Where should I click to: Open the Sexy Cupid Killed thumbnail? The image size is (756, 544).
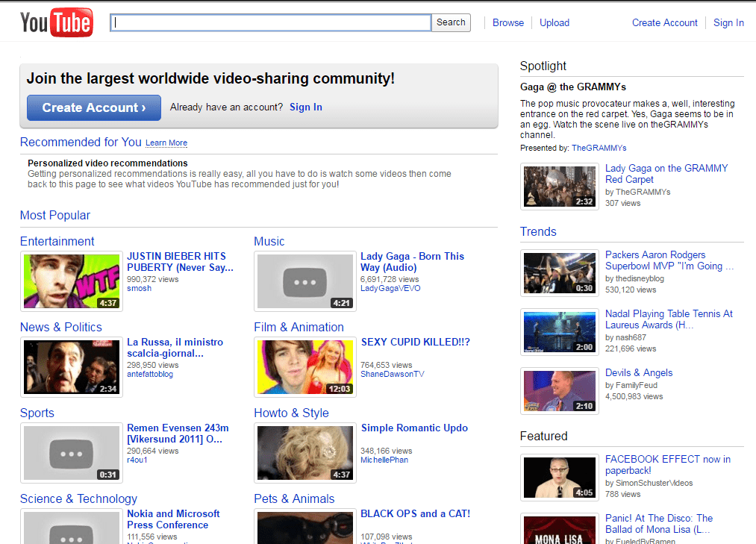(305, 367)
